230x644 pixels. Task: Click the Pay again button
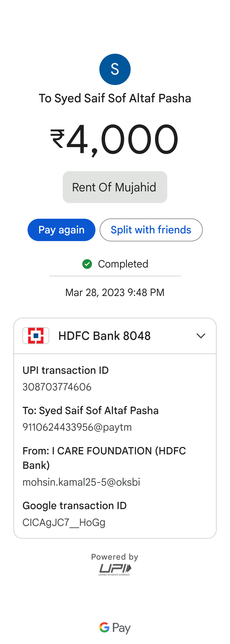61,230
